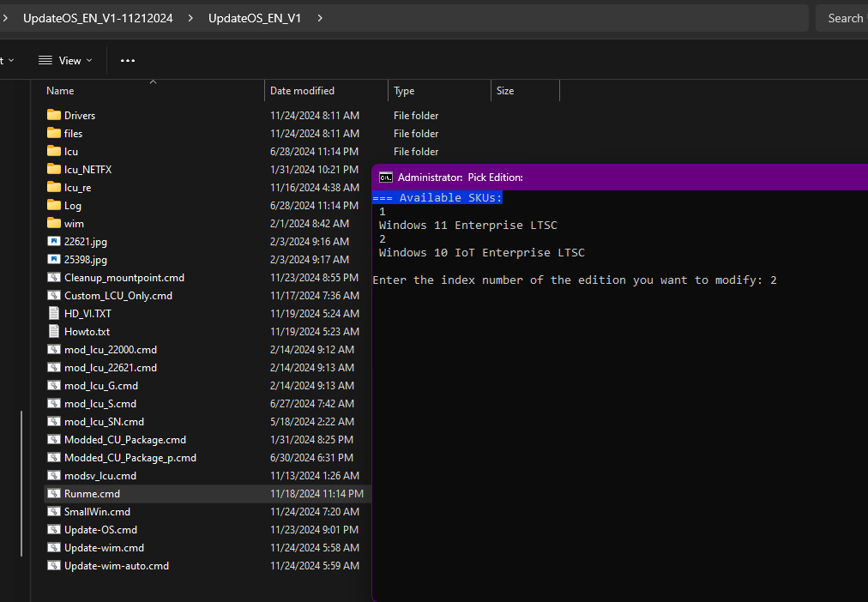Click the Pick Edition console title bar

pos(620,177)
